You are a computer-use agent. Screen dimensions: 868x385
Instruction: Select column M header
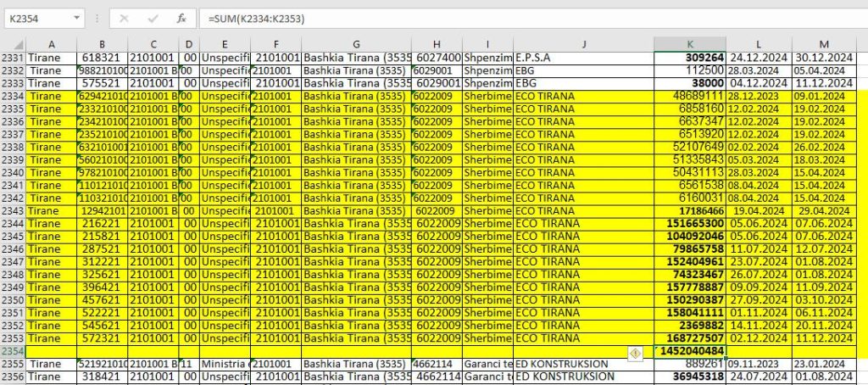(x=825, y=45)
